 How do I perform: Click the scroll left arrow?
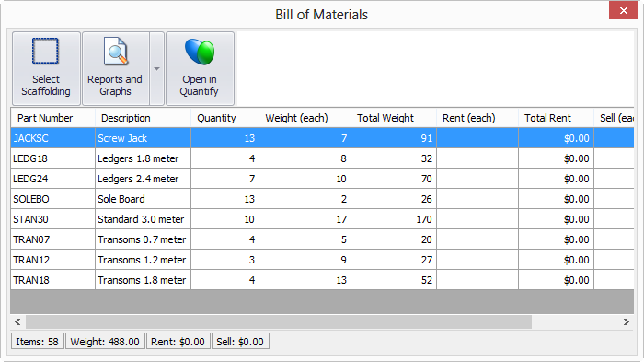[x=17, y=321]
